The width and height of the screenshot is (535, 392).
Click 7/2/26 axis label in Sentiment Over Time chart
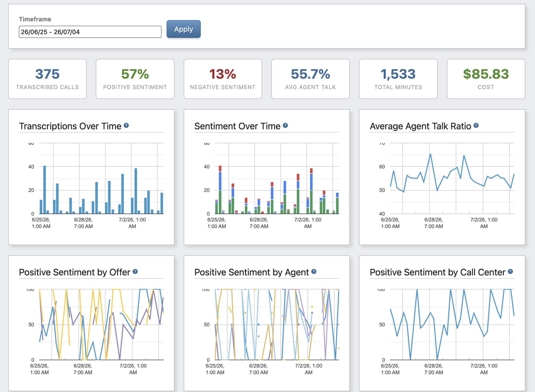308,223
